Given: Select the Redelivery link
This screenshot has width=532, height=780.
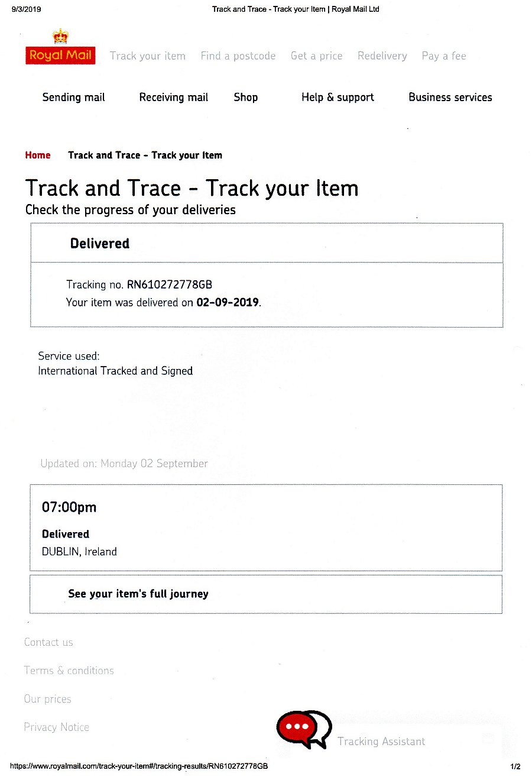Looking at the screenshot, I should pos(382,56).
